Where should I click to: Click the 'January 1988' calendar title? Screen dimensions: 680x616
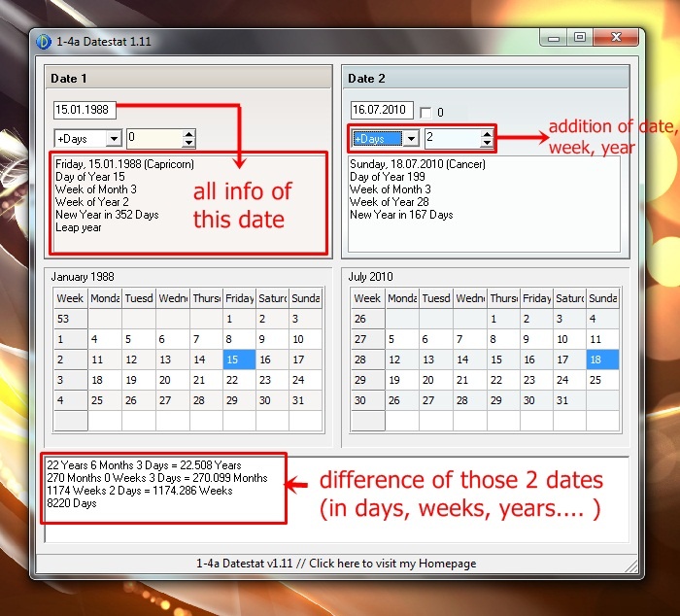[x=83, y=277]
